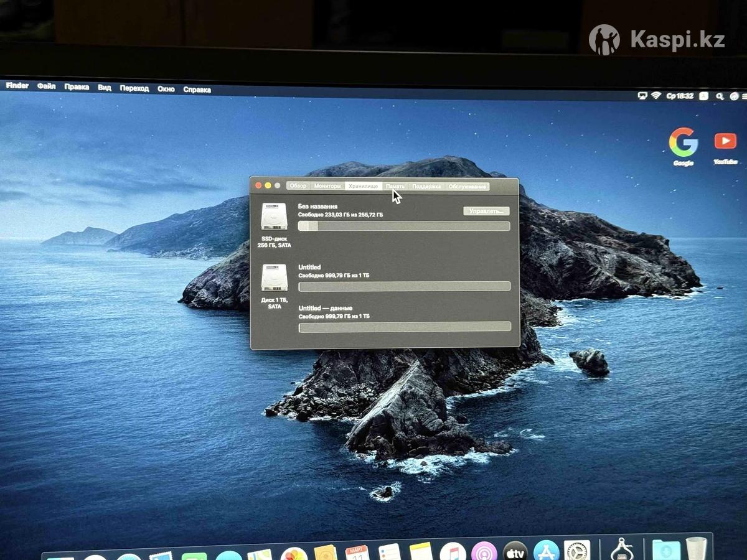Viewport: 747px width, 560px height.
Task: Click the Диск 1 ТБ drive icon
Action: pos(274,278)
